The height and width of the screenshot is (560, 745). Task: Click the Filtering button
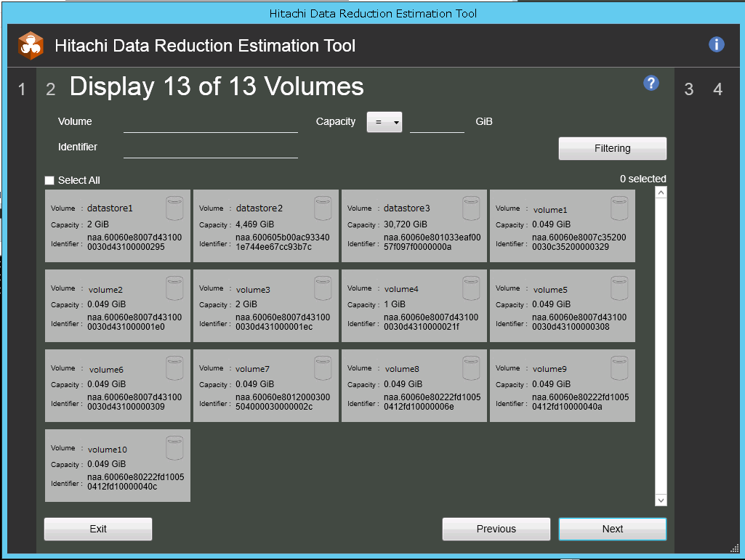coord(613,149)
